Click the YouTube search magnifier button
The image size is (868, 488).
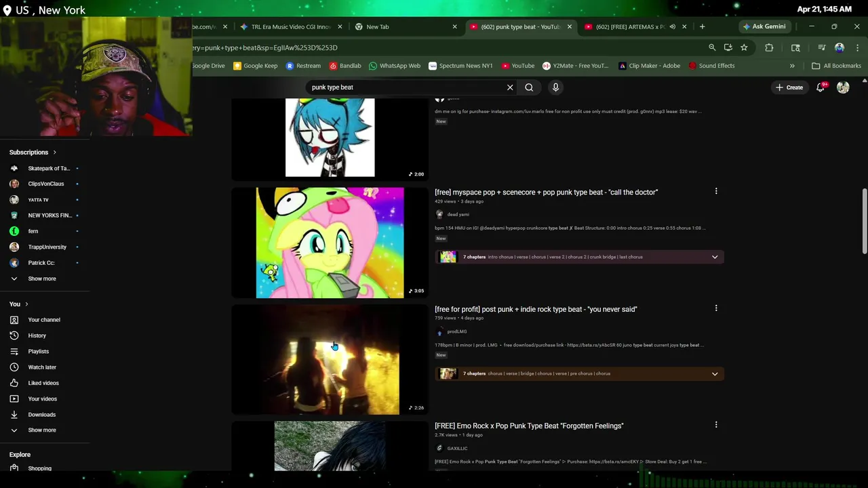(x=529, y=87)
